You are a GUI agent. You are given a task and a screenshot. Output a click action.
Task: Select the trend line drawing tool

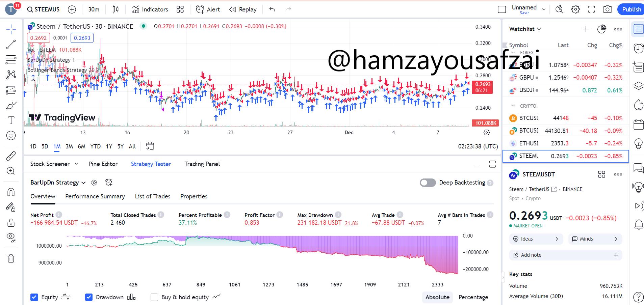(x=11, y=45)
